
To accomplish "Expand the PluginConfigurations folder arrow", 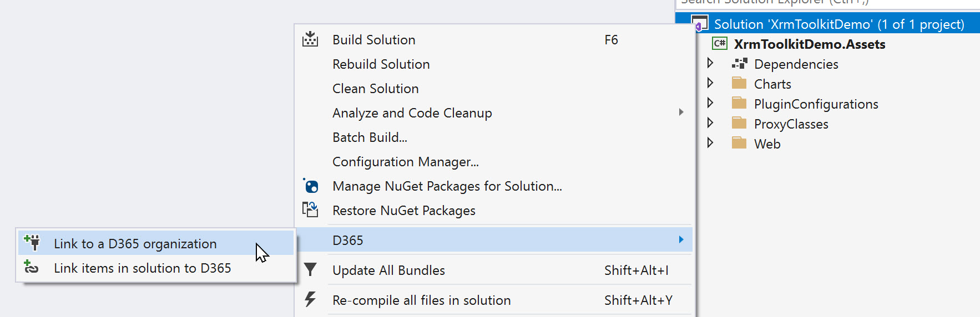I will [710, 103].
